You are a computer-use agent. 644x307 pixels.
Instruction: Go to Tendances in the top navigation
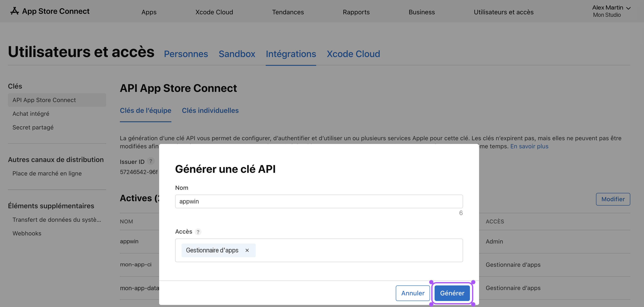click(x=288, y=12)
